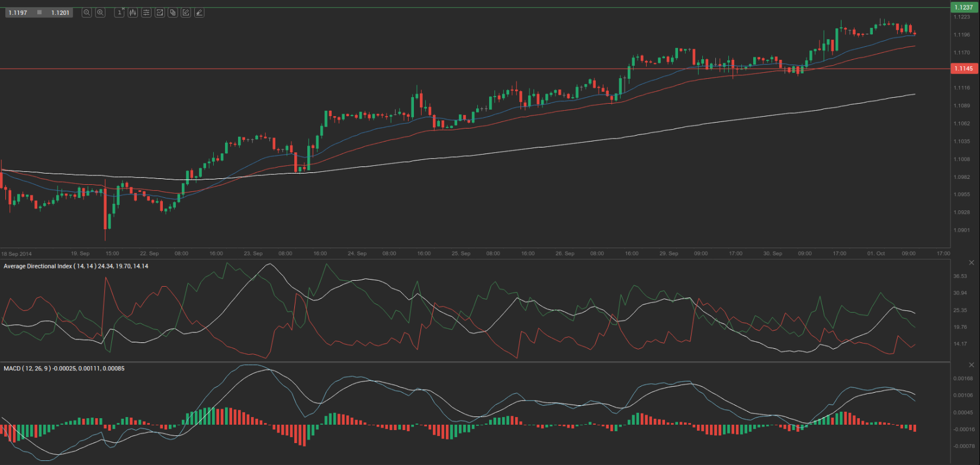Click the MACD (12, 26, 9) label
Image resolution: width=980 pixels, height=465 pixels.
click(x=64, y=368)
